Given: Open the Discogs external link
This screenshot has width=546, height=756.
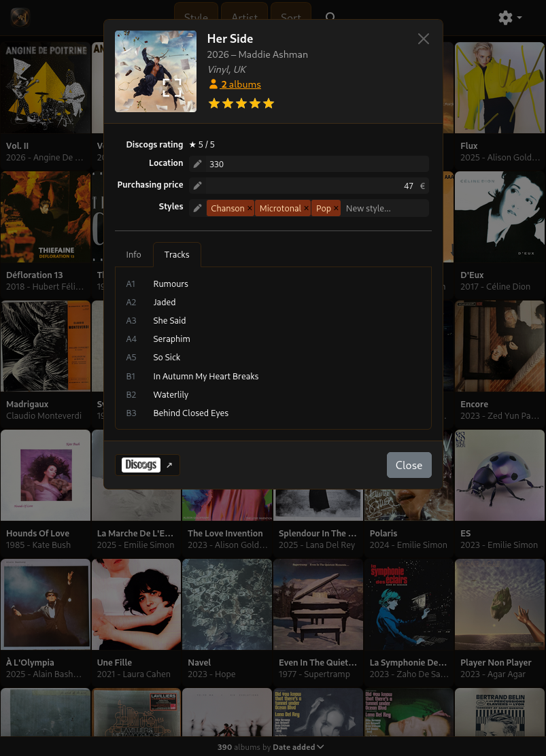Looking at the screenshot, I should tap(147, 465).
